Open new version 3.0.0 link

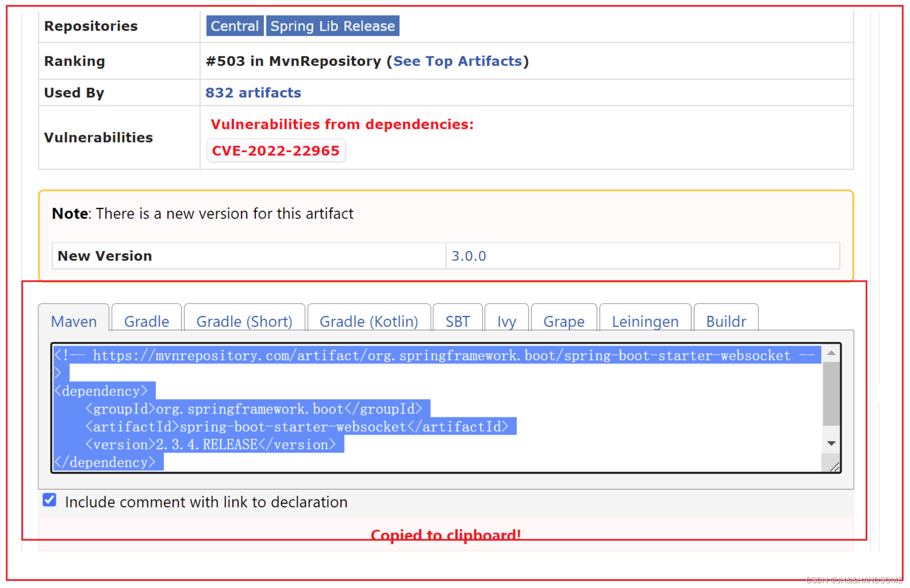click(469, 256)
